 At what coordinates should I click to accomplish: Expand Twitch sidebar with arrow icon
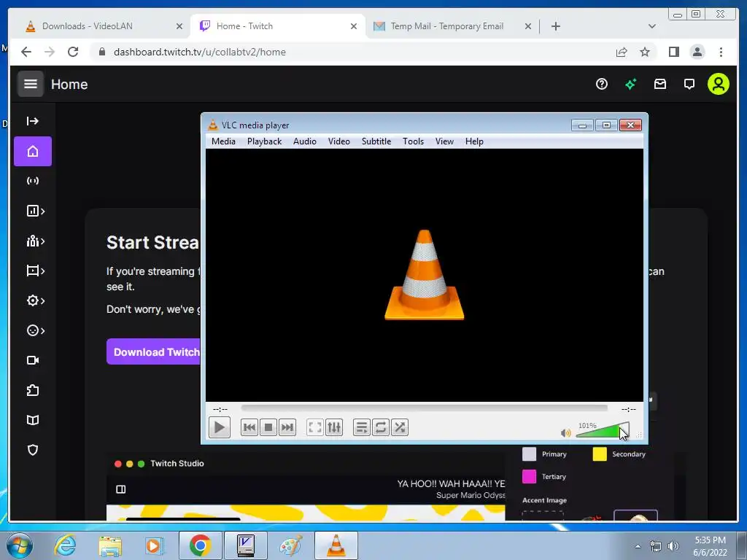coord(32,121)
